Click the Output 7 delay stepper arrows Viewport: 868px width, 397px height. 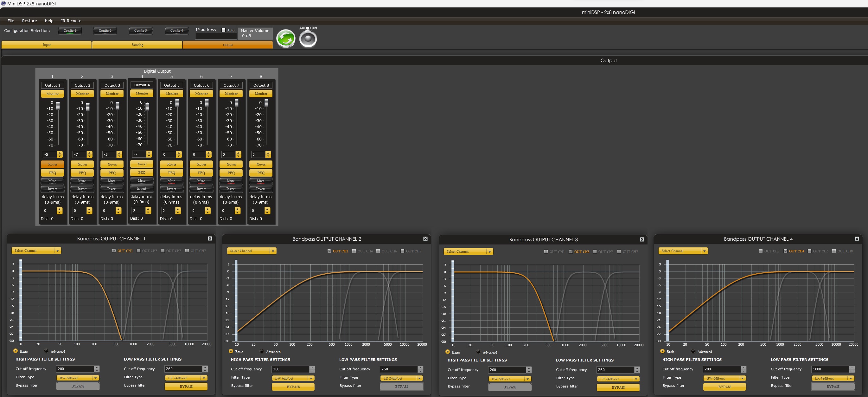click(238, 211)
